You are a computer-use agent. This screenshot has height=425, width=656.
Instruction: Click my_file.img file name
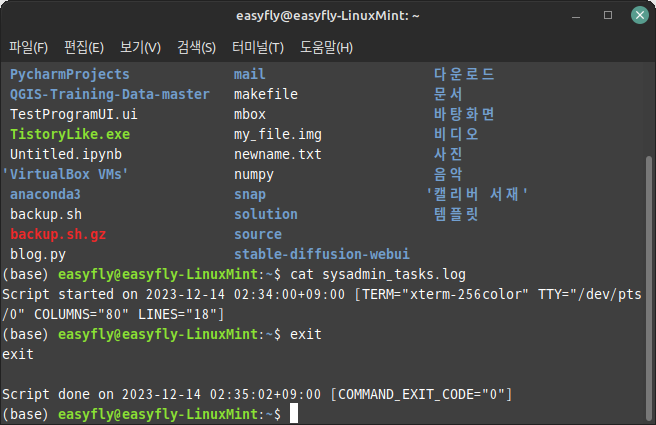pos(278,134)
